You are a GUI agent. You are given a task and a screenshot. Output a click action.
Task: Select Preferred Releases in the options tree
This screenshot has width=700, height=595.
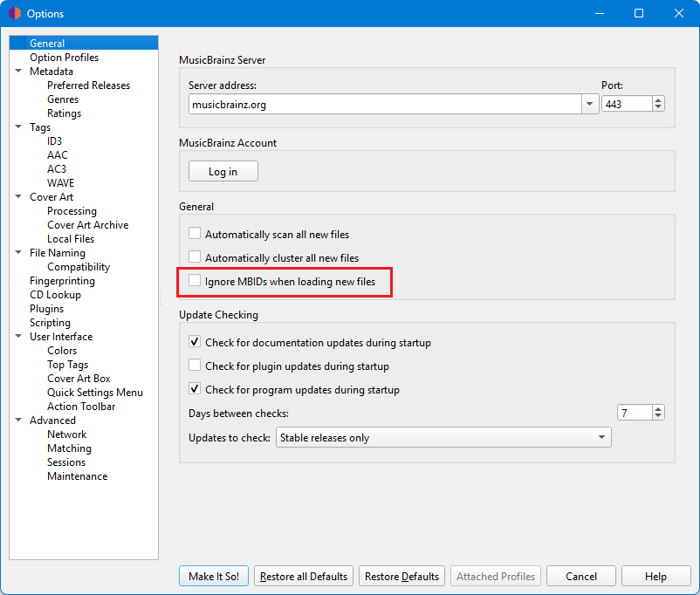click(x=88, y=85)
